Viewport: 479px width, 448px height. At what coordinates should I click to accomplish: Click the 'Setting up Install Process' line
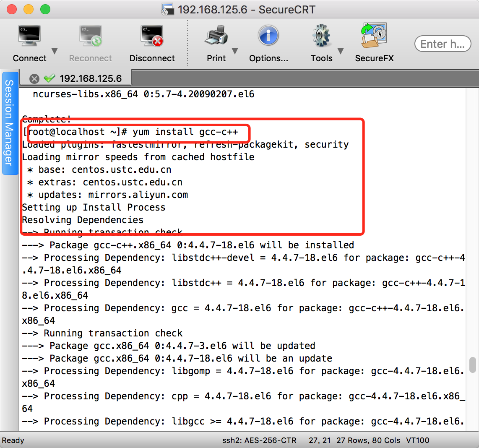tap(94, 207)
